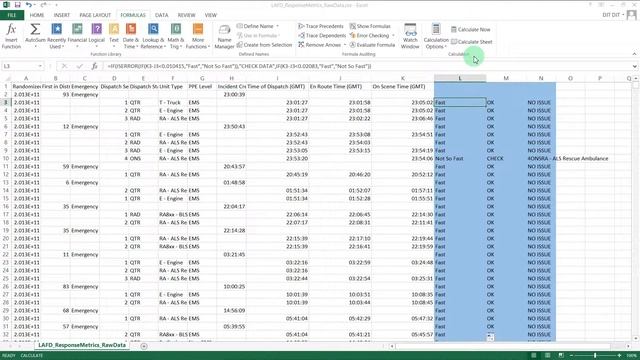
Task: Open the AutoSum function menu
Action: click(x=35, y=36)
